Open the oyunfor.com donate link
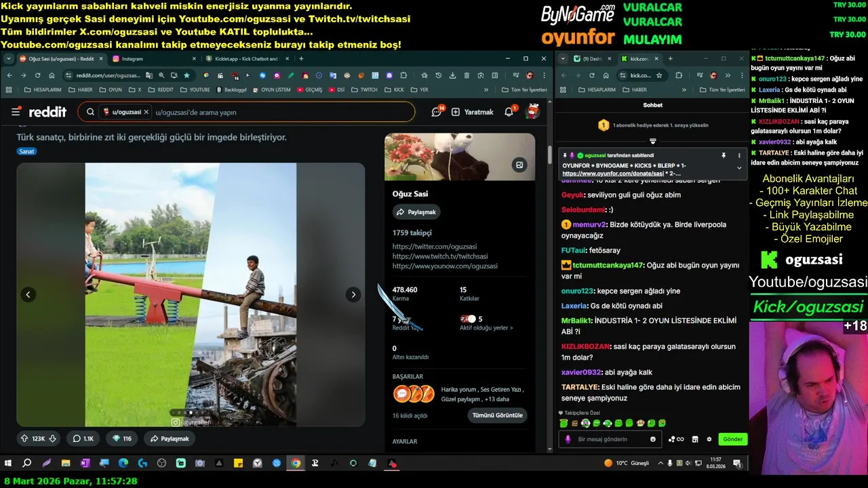868x488 pixels. point(612,174)
